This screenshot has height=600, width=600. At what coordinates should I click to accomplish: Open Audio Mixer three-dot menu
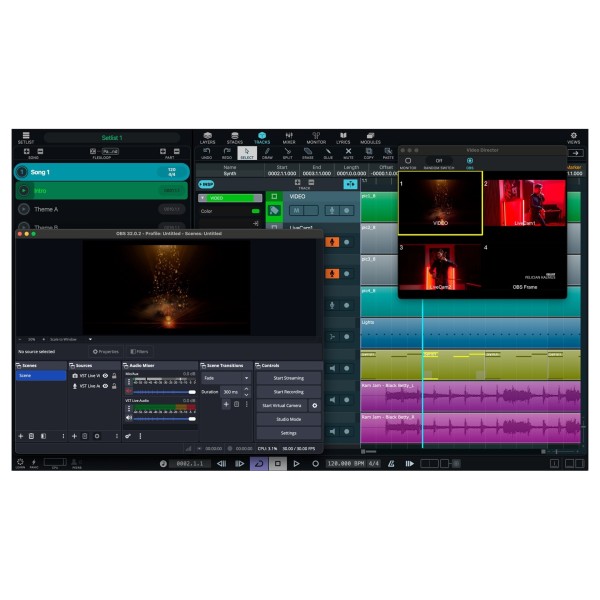(x=140, y=436)
